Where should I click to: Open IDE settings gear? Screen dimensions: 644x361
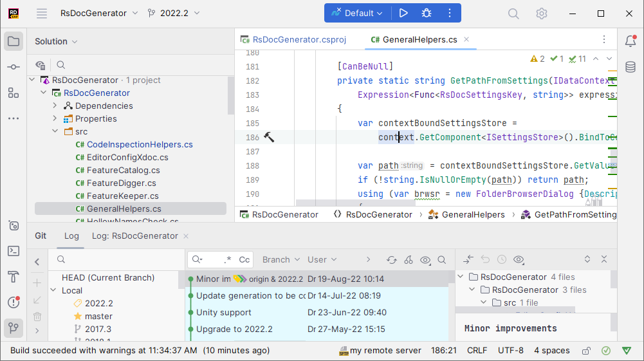(x=541, y=14)
